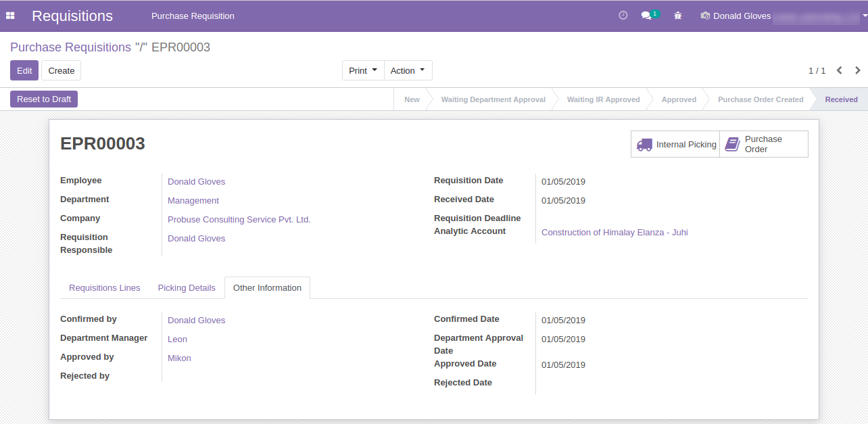Go to previous record arrow
This screenshot has height=424, width=868.
[840, 70]
